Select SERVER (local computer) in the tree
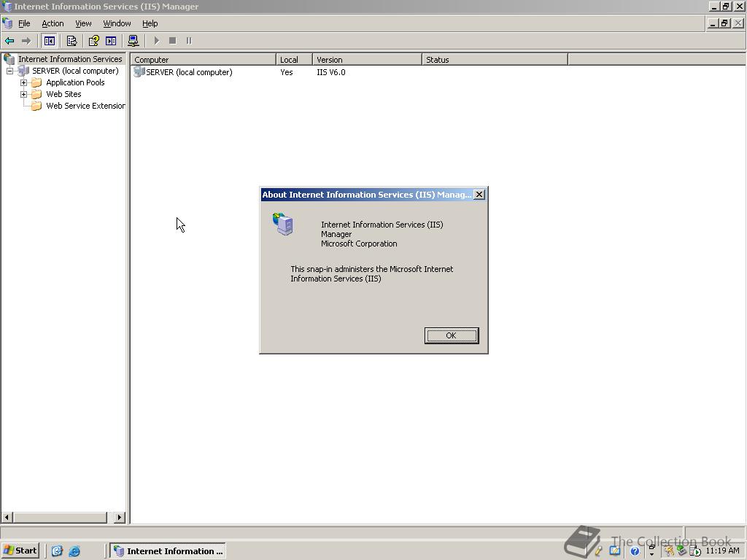Screen dimensions: 747x560 (x=75, y=71)
